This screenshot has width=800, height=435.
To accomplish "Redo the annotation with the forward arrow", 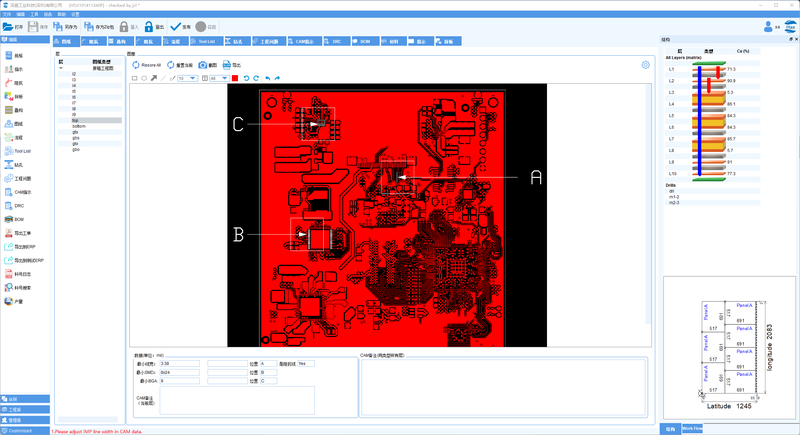I will pyautogui.click(x=277, y=78).
